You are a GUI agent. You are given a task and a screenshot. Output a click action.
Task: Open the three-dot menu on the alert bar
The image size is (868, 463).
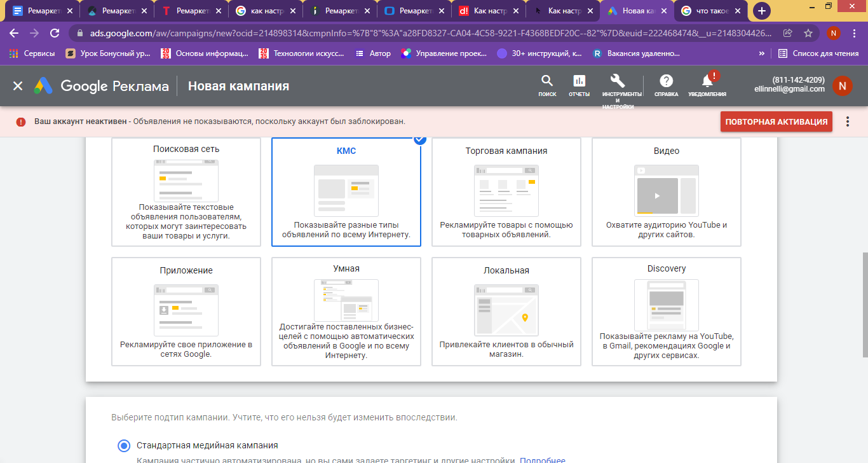(x=848, y=121)
